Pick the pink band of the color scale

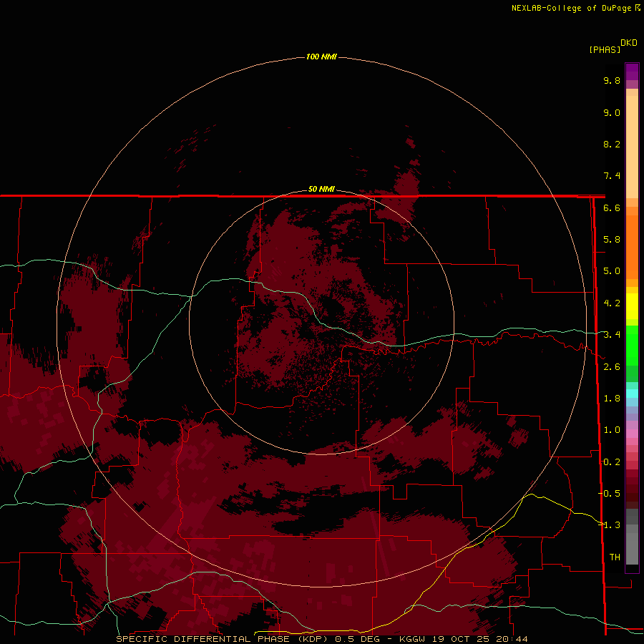pyautogui.click(x=632, y=434)
